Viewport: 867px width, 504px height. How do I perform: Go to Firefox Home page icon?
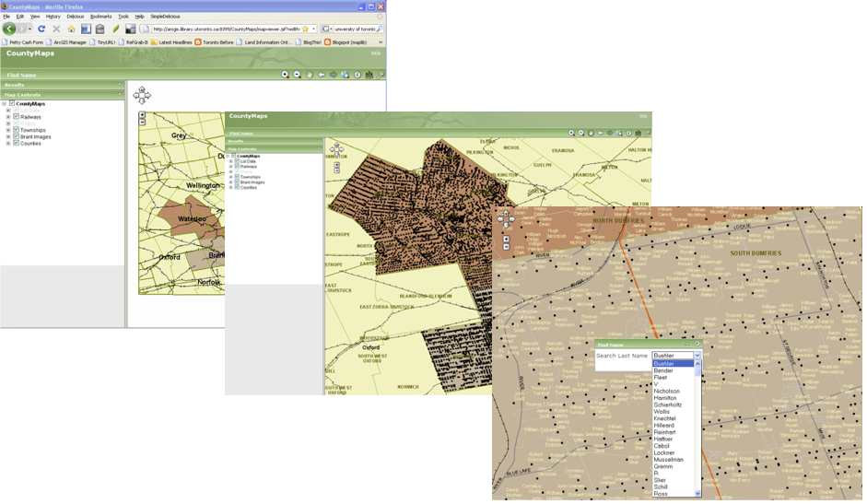pyautogui.click(x=71, y=29)
